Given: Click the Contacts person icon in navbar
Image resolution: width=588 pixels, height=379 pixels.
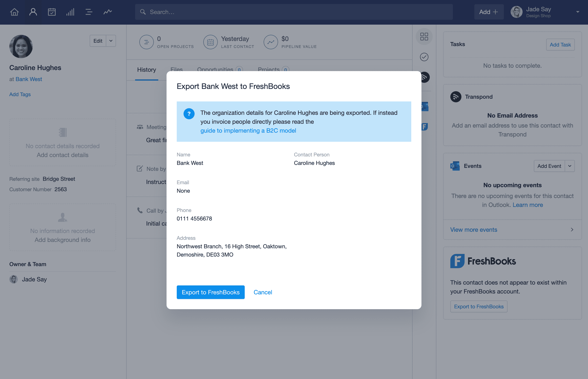Looking at the screenshot, I should [33, 11].
